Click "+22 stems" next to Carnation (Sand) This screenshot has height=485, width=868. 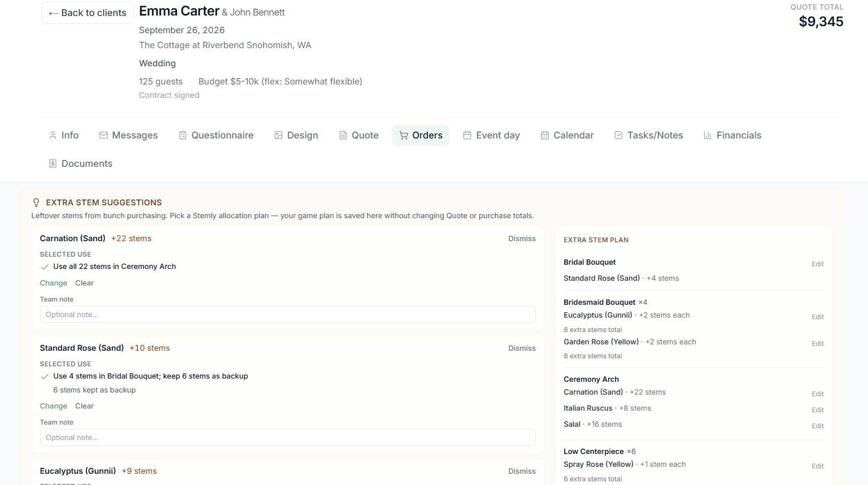coord(131,238)
